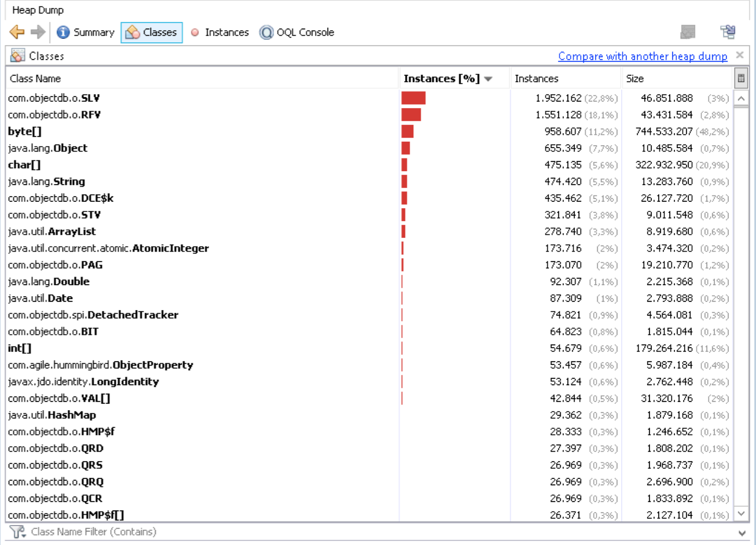Image resolution: width=756 pixels, height=545 pixels.
Task: Click the 322.932.950 size value
Action: pyautogui.click(x=664, y=165)
